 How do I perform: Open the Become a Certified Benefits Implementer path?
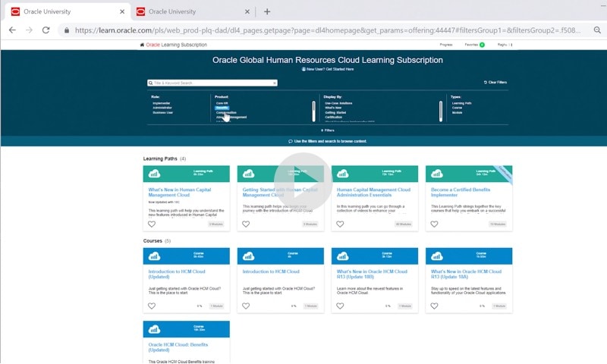click(x=461, y=193)
